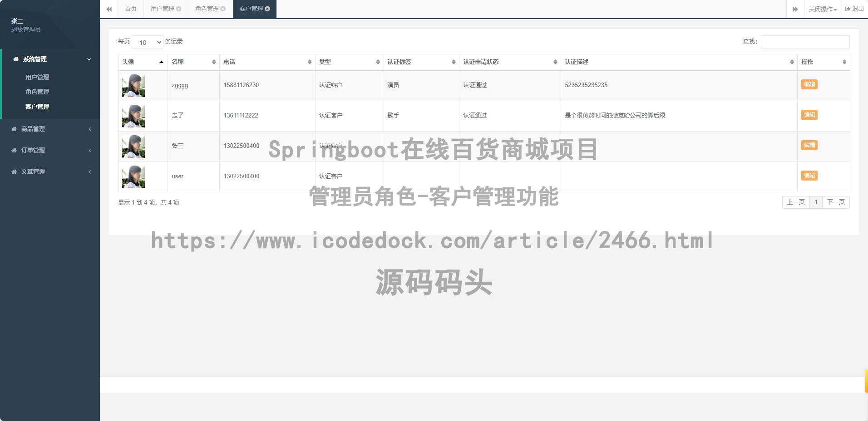868x421 pixels.
Task: Sort table by 电话 column
Action: pyautogui.click(x=267, y=62)
